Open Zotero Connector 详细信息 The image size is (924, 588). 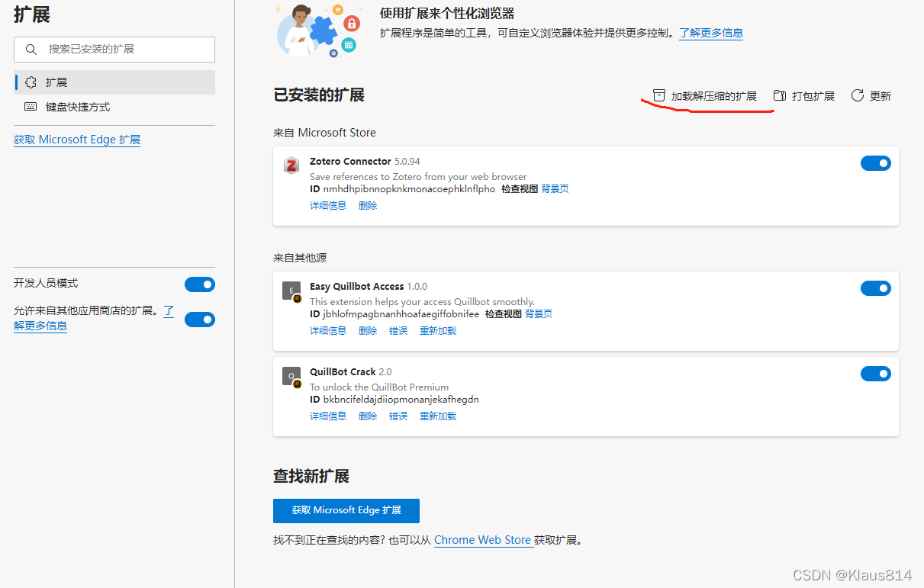pyautogui.click(x=328, y=206)
